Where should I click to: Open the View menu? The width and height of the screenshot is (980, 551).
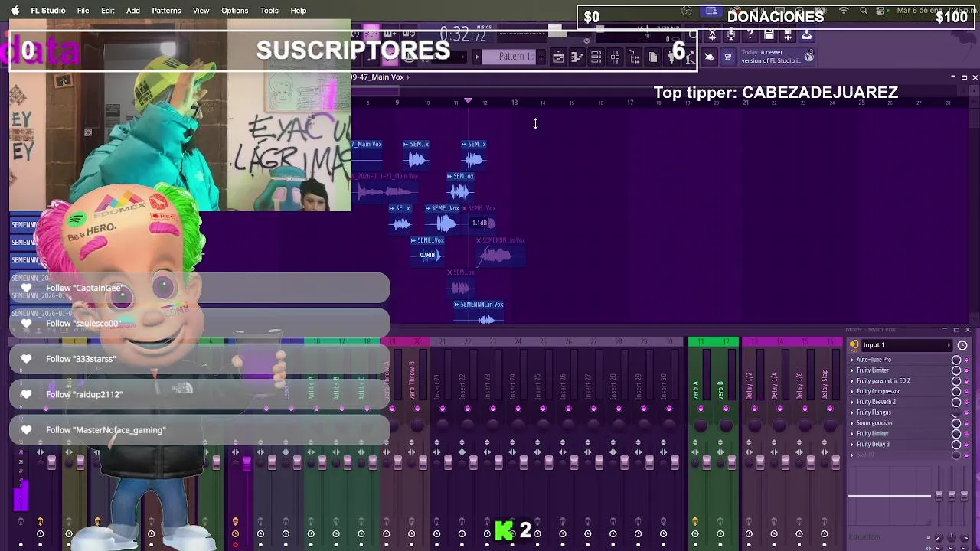201,11
